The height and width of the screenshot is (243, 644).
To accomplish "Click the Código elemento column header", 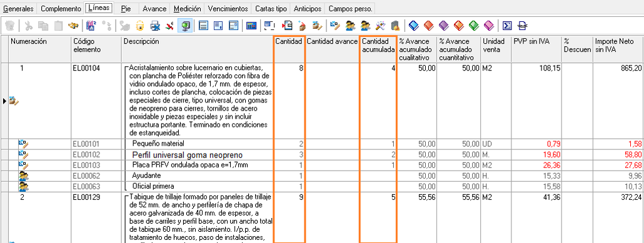I will point(96,49).
